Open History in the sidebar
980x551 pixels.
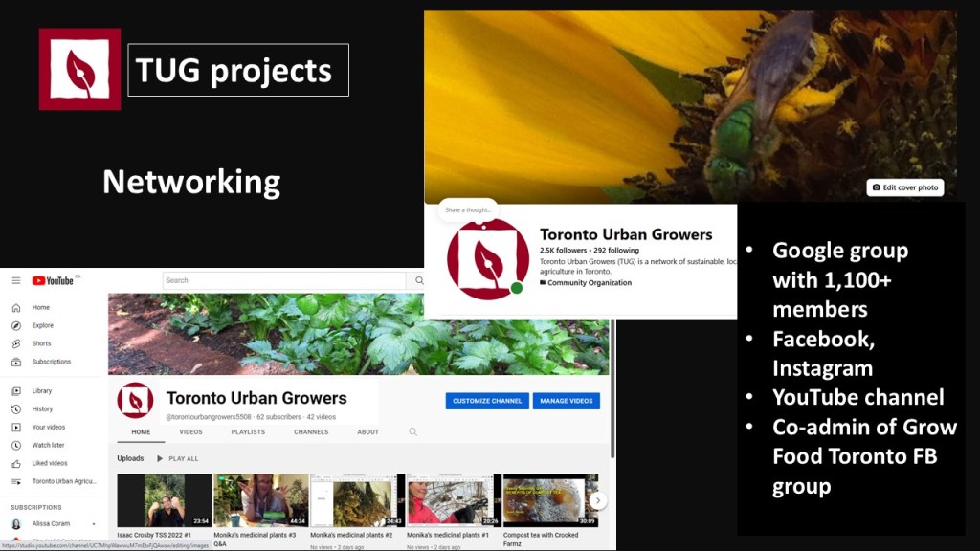coord(42,408)
